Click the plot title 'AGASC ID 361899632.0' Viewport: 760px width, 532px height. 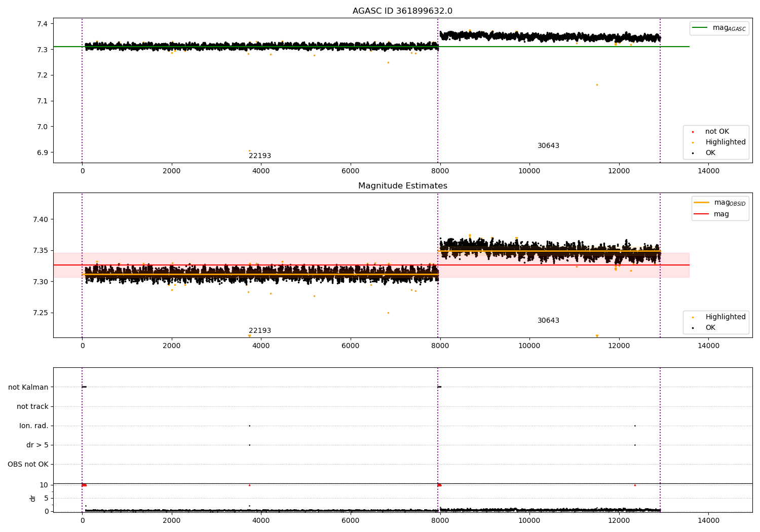point(402,11)
